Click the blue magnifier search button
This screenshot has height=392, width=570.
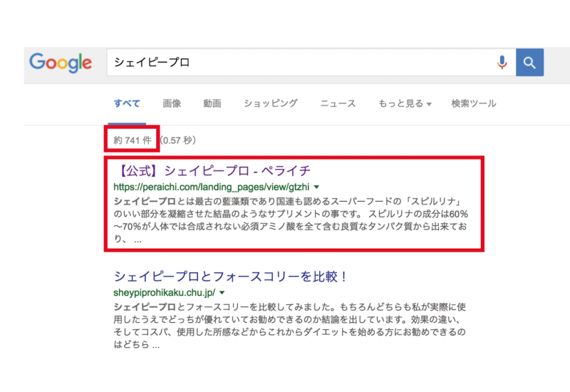(x=529, y=63)
